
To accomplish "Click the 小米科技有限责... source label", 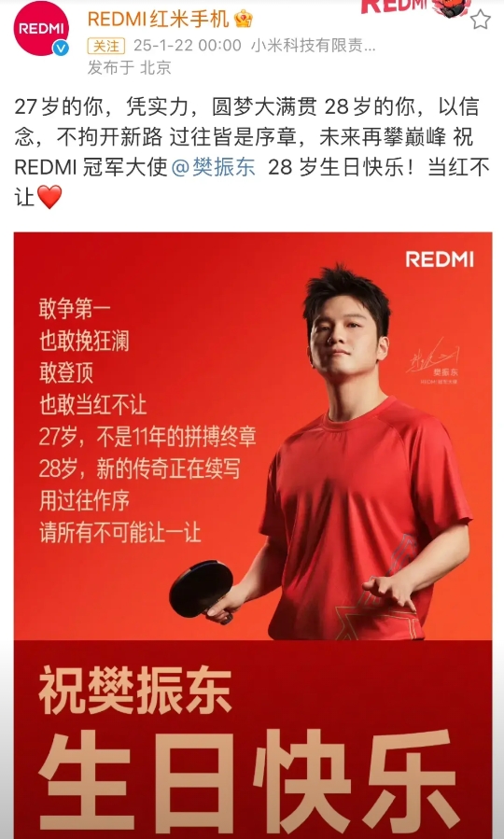I will pyautogui.click(x=313, y=46).
